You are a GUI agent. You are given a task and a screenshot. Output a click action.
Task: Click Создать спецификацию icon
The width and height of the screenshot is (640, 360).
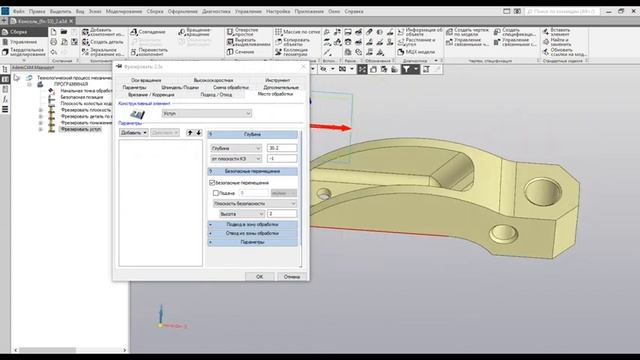[497, 32]
